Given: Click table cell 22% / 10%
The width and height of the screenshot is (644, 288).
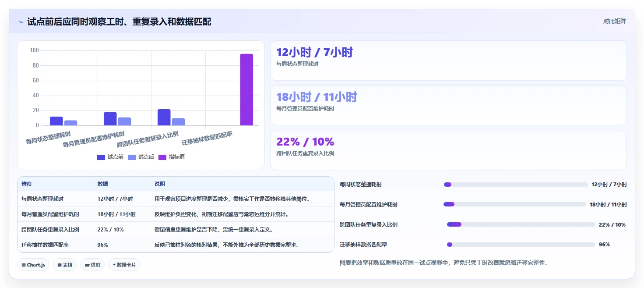Looking at the screenshot, I should pyautogui.click(x=111, y=230).
